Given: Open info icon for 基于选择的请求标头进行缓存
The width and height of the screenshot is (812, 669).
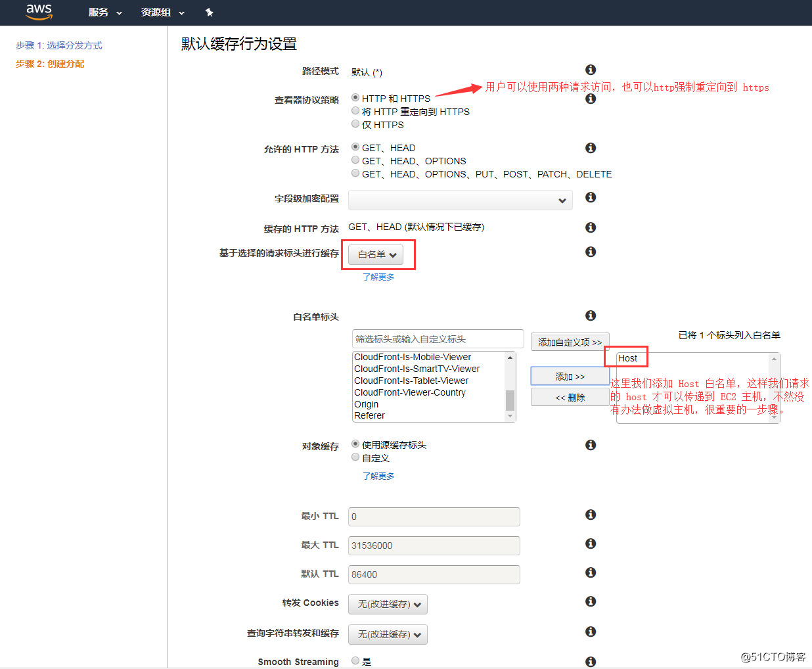Looking at the screenshot, I should pos(591,252).
